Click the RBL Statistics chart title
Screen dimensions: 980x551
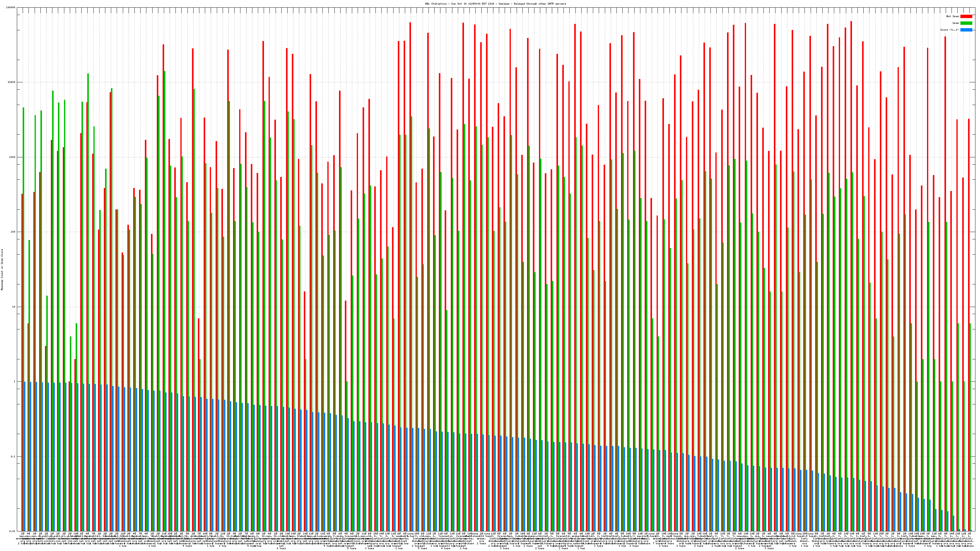tap(495, 4)
